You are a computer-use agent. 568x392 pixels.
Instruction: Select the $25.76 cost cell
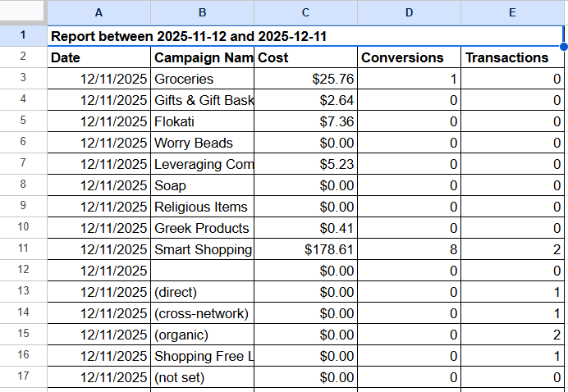pyautogui.click(x=305, y=79)
